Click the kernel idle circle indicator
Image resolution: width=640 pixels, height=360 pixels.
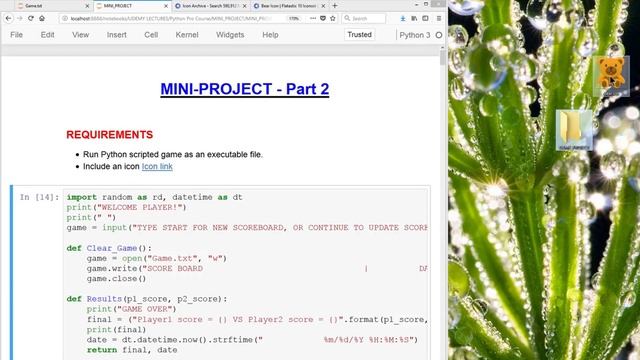pos(439,35)
